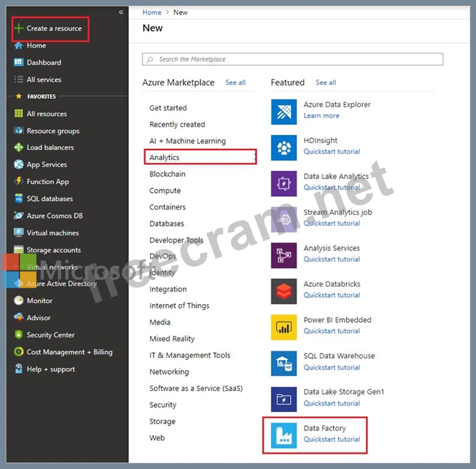Choose the AI + Machine Learning category
The image size is (476, 469).
tap(188, 141)
